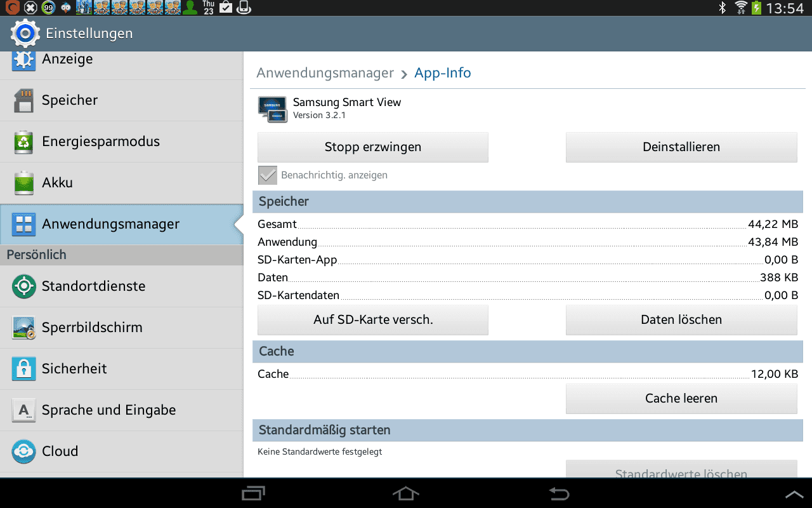Tap the back navigation button
This screenshot has height=508, width=812.
click(559, 493)
